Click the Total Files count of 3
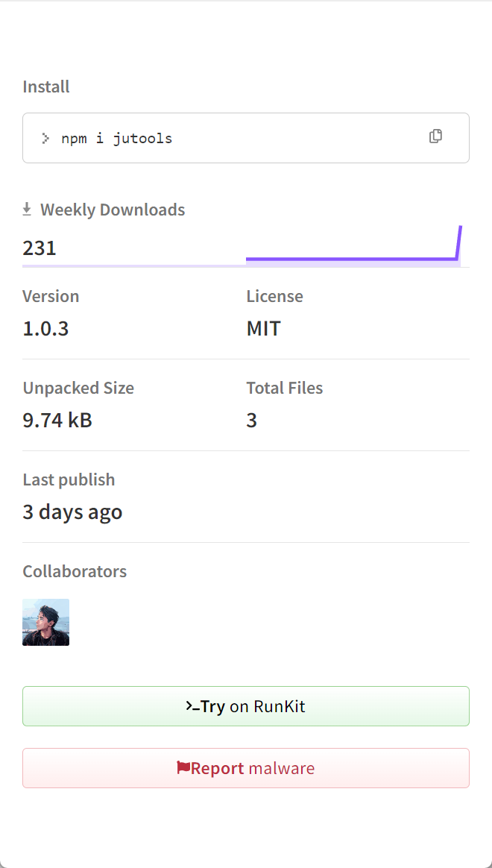492x868 pixels. pyautogui.click(x=252, y=420)
